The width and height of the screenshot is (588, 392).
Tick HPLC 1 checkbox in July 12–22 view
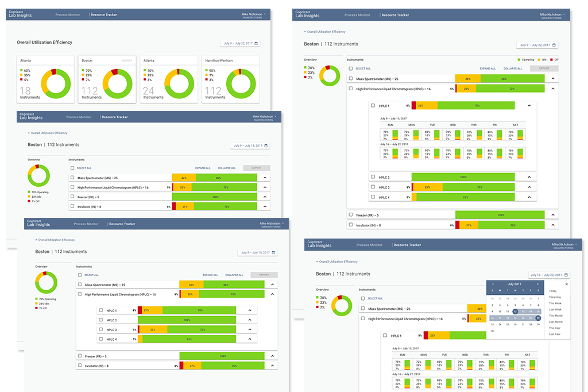point(385,335)
